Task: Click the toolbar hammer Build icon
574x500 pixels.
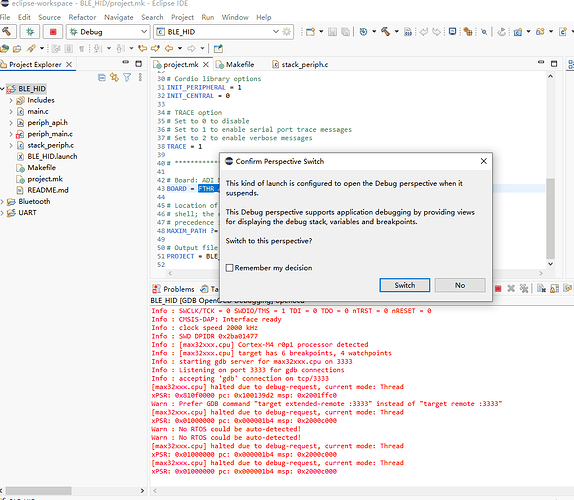Action: pos(385,32)
